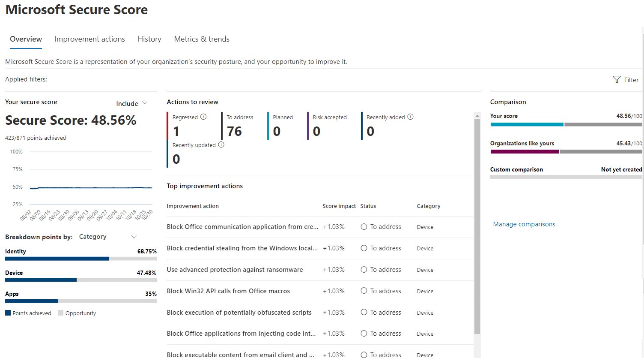Select the radio next to Block credential stealing action
644x358 pixels.
(x=364, y=248)
